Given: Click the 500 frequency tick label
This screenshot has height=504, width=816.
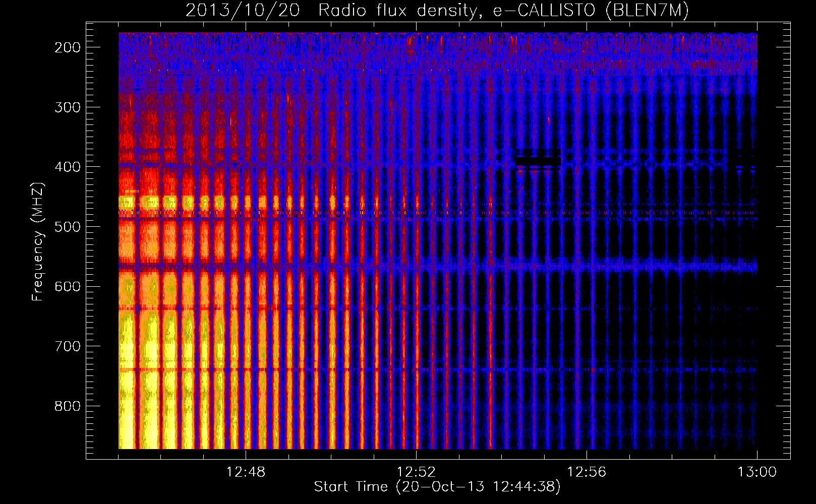Looking at the screenshot, I should tap(68, 227).
